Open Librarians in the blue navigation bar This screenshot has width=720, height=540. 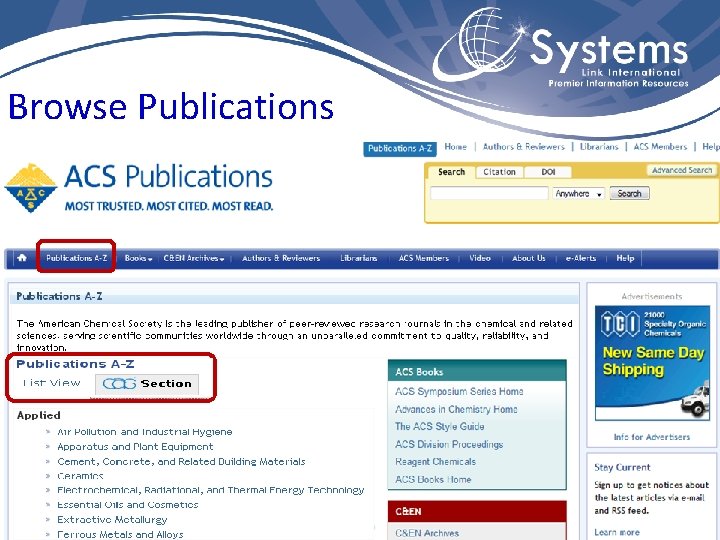(359, 258)
